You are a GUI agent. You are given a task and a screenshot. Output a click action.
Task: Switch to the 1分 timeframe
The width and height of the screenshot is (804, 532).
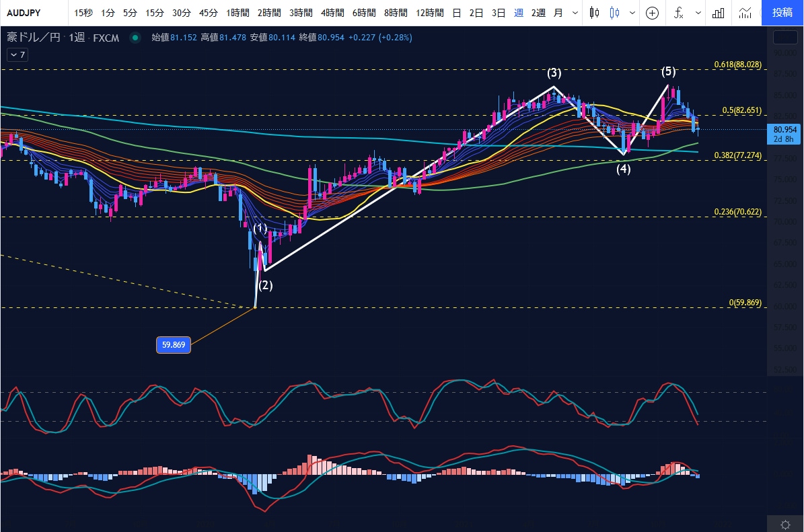[108, 13]
